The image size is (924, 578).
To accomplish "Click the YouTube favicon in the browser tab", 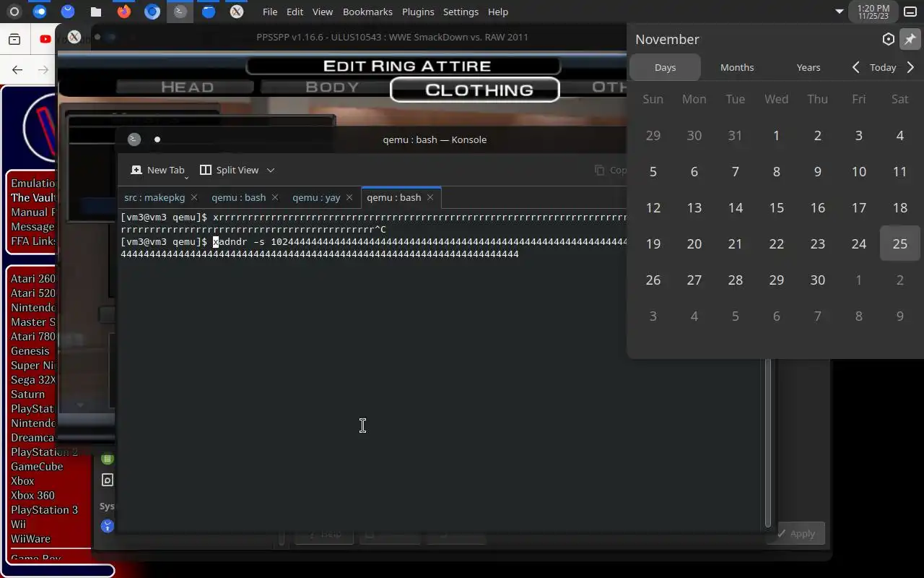I will (45, 40).
